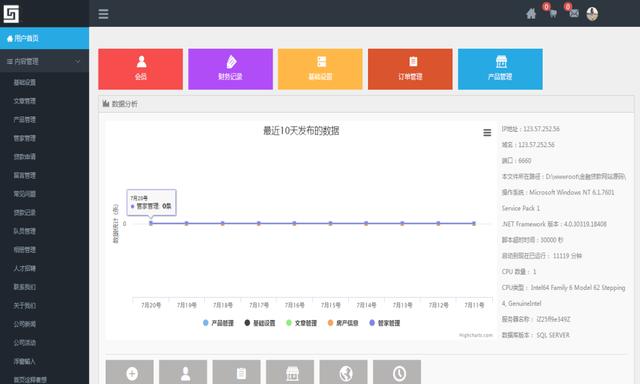Click the chart title 最近10天发布的数据
The image size is (640, 384).
tap(301, 131)
